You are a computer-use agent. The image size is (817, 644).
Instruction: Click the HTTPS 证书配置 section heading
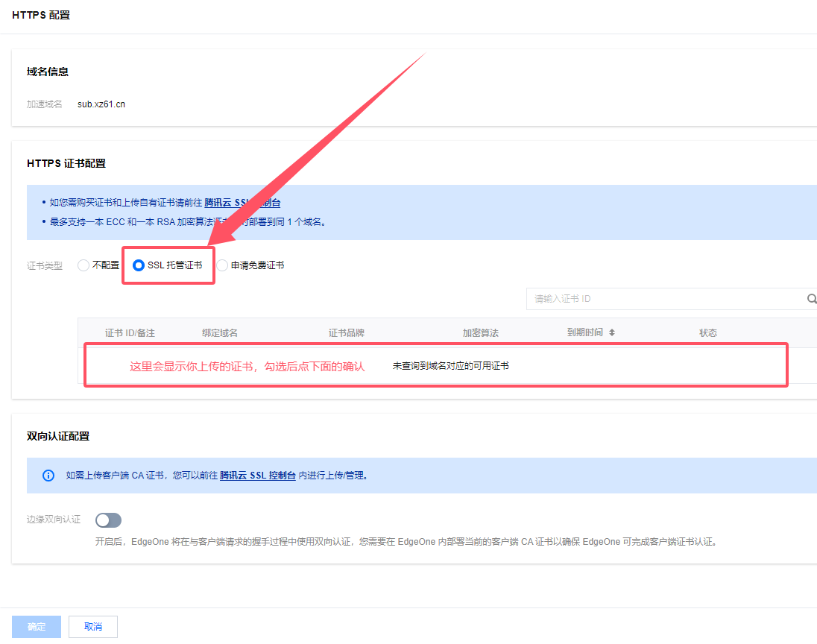tap(66, 163)
